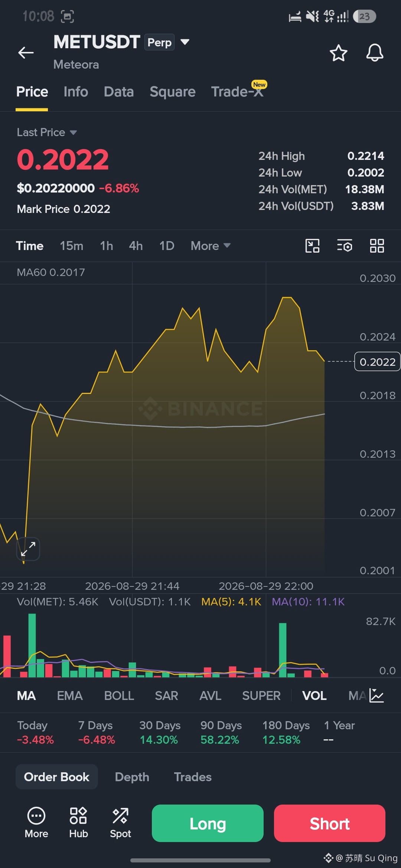Toggle the AVL indicator

pos(211,696)
